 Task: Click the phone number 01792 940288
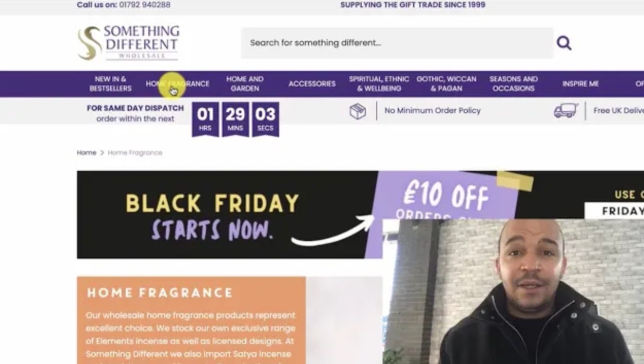(x=145, y=5)
